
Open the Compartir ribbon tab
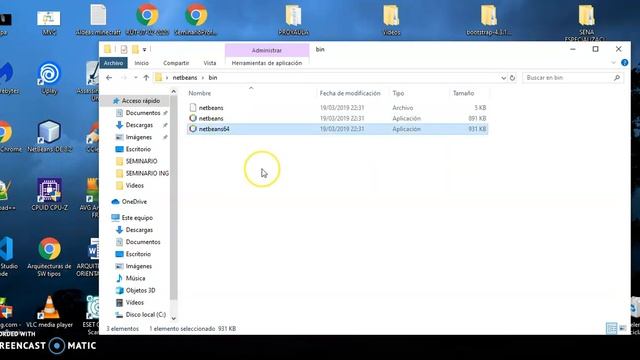176,63
